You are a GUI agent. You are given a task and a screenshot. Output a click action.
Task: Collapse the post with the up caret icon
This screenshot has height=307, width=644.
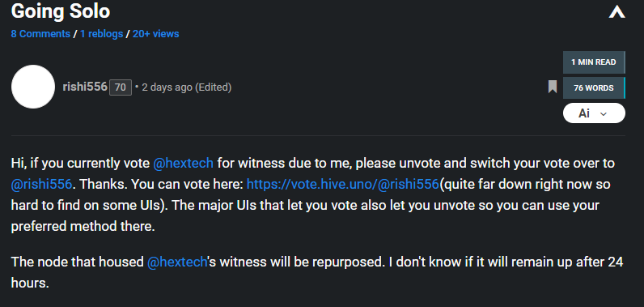(x=616, y=12)
